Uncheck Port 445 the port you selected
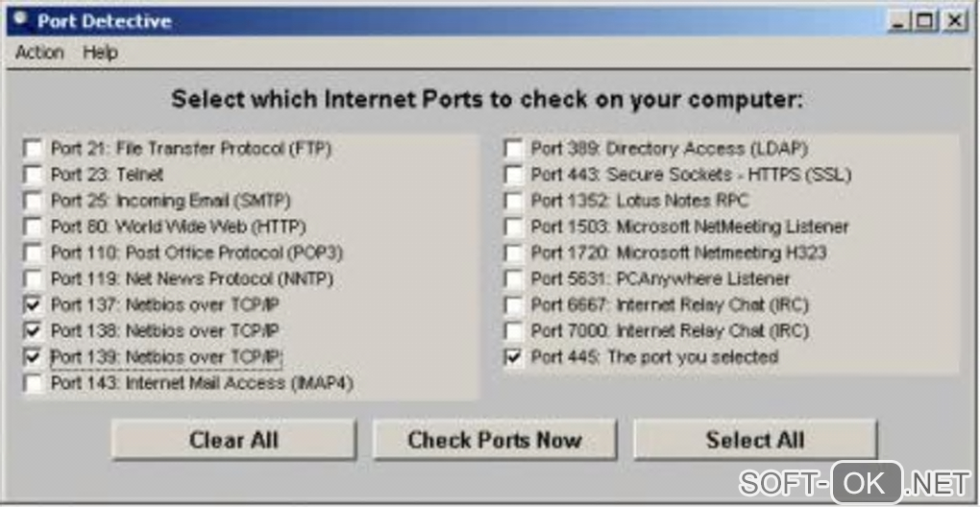Image resolution: width=980 pixels, height=507 pixels. click(514, 357)
